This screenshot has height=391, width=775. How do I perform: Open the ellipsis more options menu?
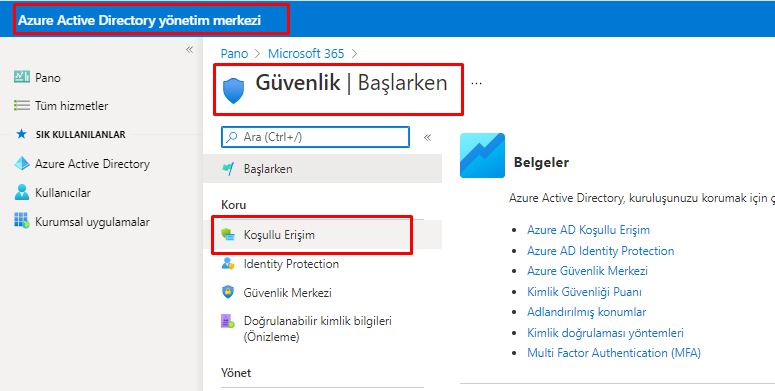[x=476, y=84]
